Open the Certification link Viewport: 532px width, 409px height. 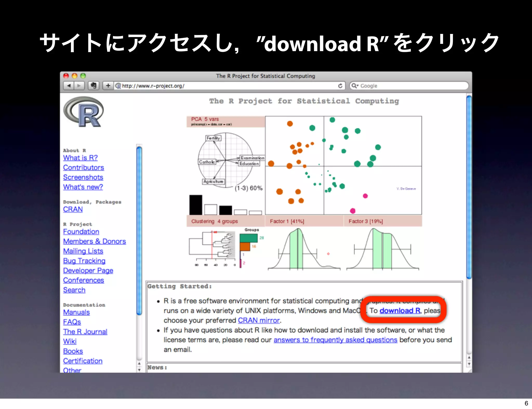(83, 361)
